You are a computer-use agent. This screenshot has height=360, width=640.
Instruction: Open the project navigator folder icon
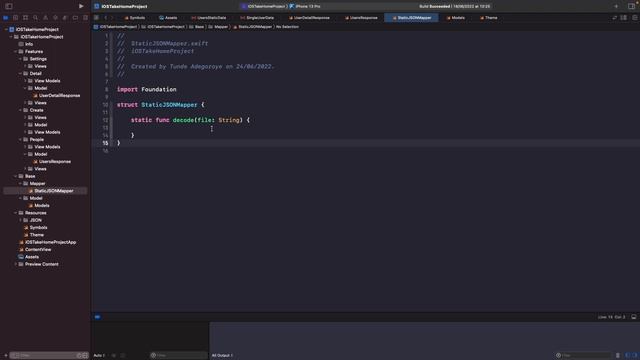coord(6,18)
